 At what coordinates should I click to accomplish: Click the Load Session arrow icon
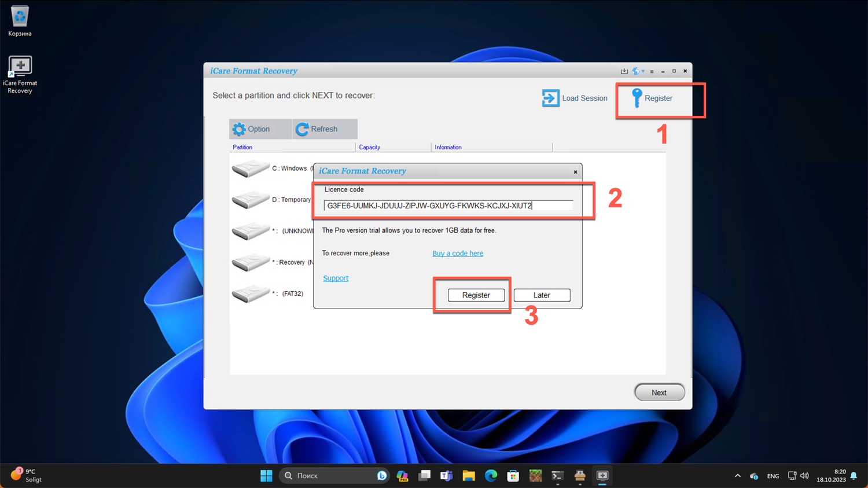pyautogui.click(x=550, y=98)
